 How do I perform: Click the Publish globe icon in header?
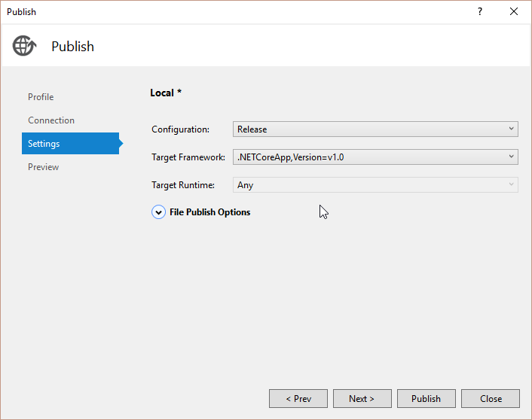click(x=24, y=46)
